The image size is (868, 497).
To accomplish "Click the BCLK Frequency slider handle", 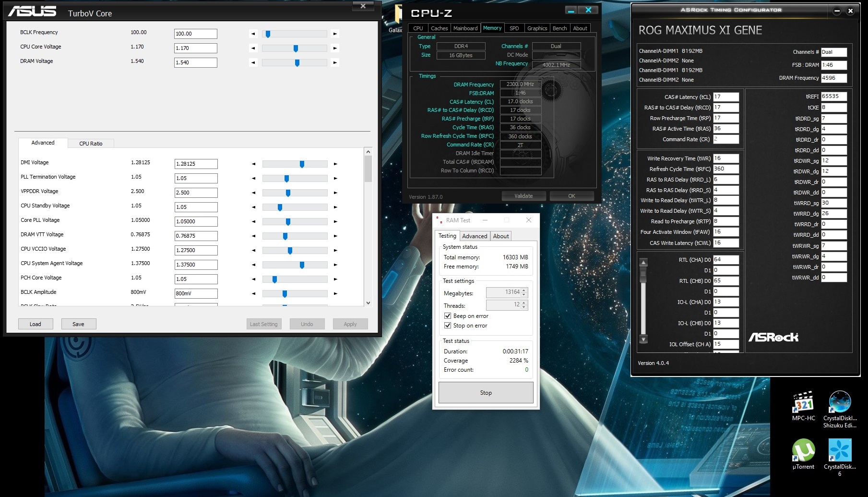I will [x=268, y=34].
